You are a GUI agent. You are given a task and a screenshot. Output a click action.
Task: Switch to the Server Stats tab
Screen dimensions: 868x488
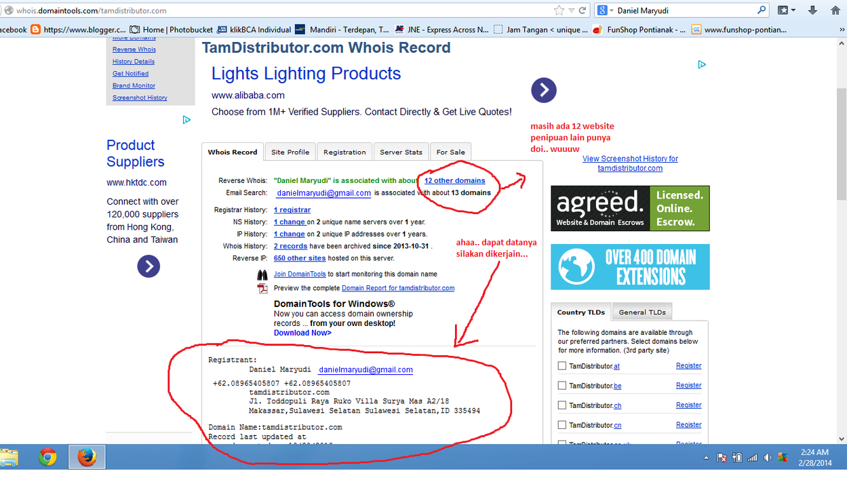point(401,152)
